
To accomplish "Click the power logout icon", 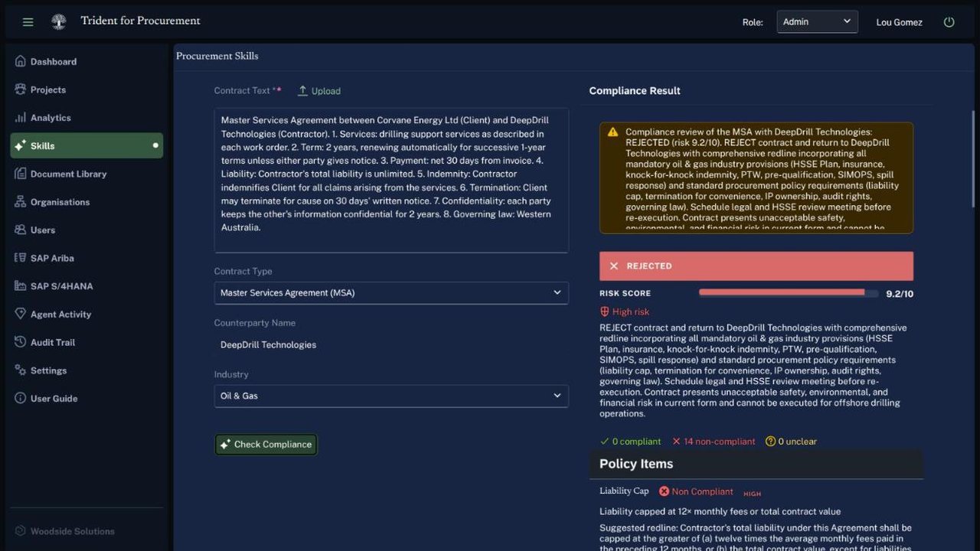I will coord(949,22).
